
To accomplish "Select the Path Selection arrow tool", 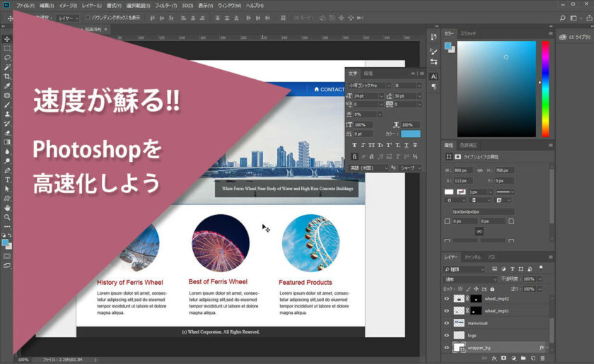I will (7, 189).
